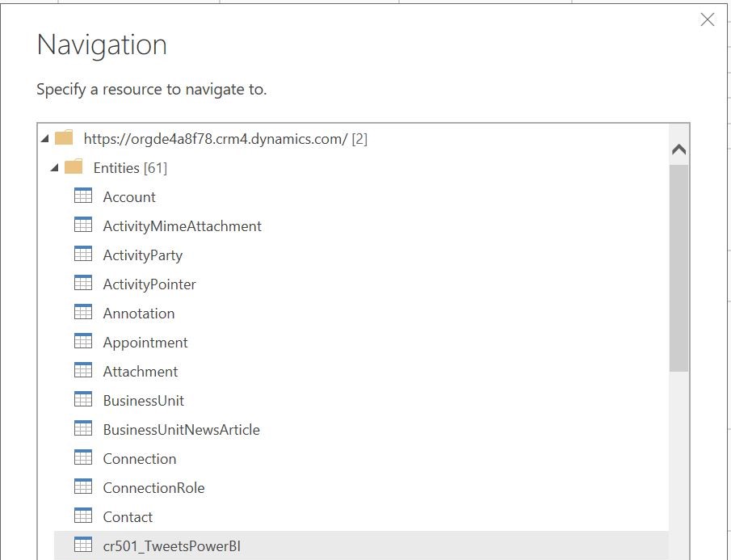
Task: Click the table icon beside Connection
Action: click(83, 457)
